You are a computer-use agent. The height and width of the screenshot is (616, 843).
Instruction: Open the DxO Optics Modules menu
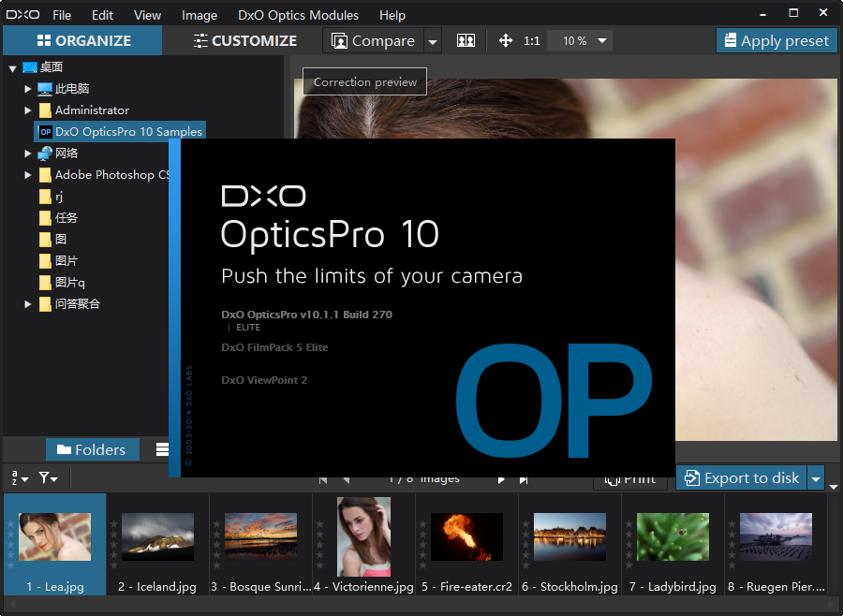coord(298,15)
